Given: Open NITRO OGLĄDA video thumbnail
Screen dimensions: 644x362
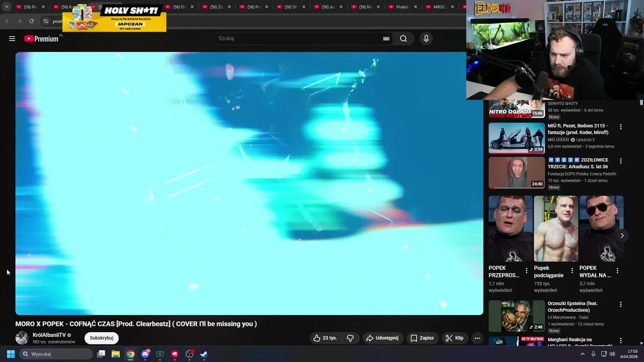Looking at the screenshot, I should pos(517,109).
